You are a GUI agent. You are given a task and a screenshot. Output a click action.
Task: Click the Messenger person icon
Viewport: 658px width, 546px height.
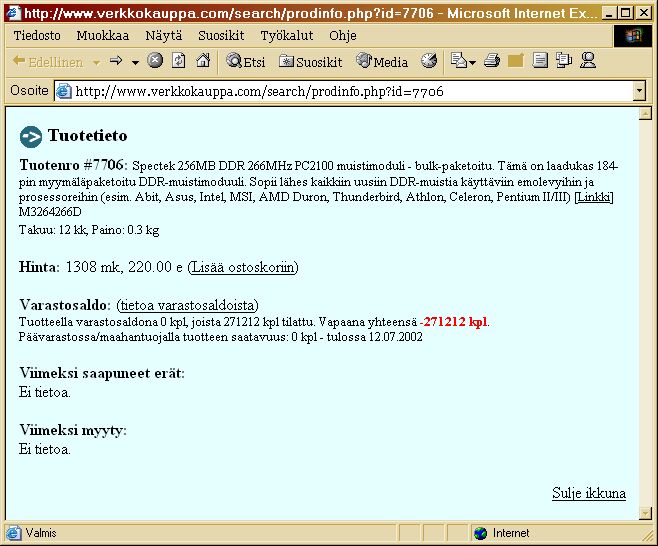click(588, 61)
